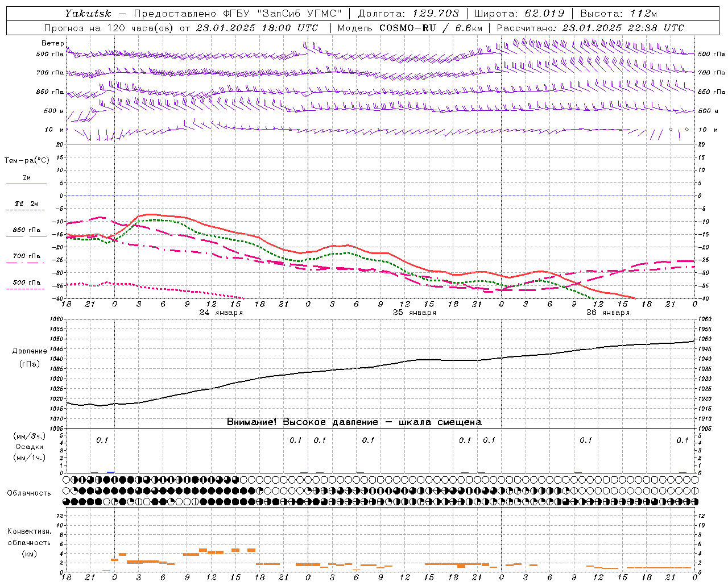The width and height of the screenshot is (728, 582).
Task: Click the '(км)' unit label under convective cloudiness
Action: pyautogui.click(x=30, y=554)
